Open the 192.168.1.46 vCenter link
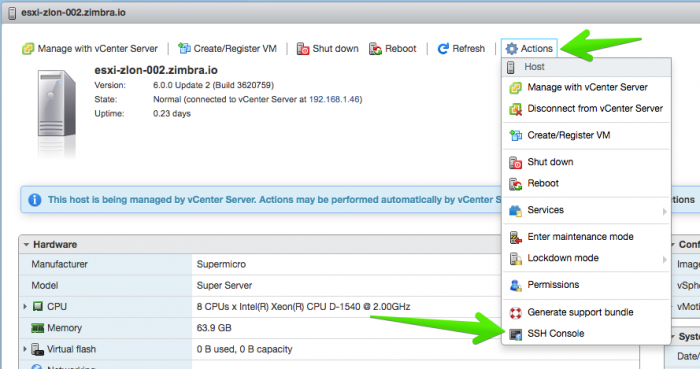Screen dimensions: 700x369 tap(334, 100)
